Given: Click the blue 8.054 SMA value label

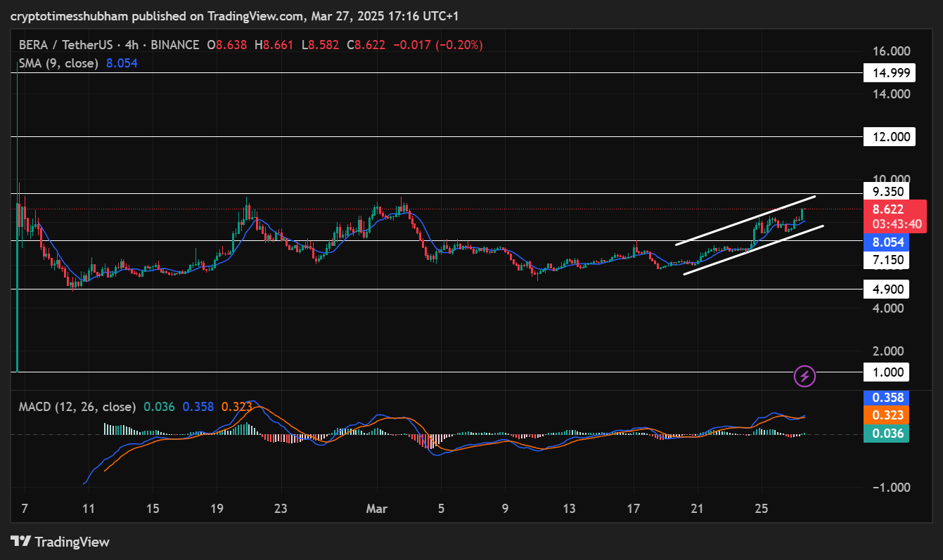Looking at the screenshot, I should 886,242.
